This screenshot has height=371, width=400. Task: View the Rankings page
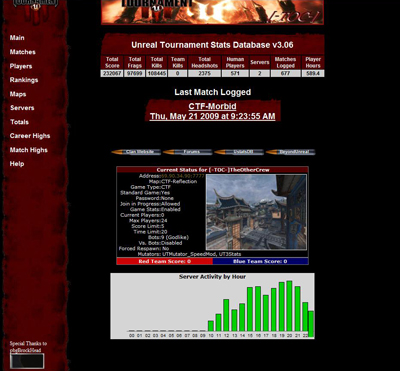click(x=24, y=80)
